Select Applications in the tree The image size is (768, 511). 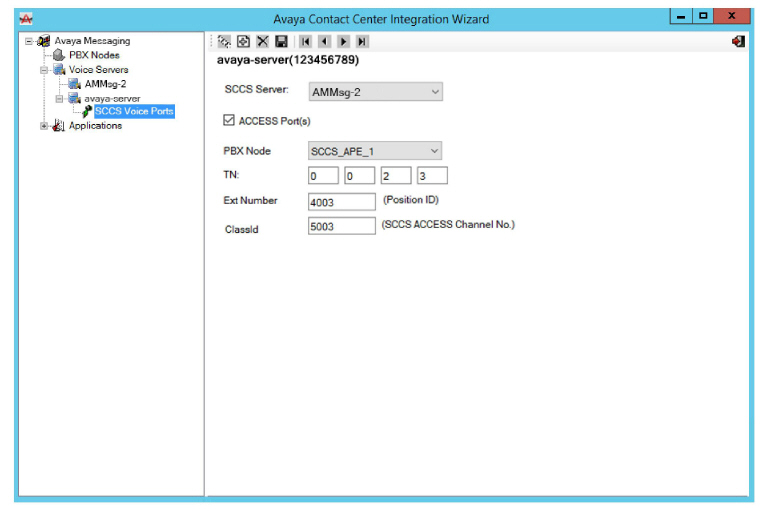tap(95, 125)
